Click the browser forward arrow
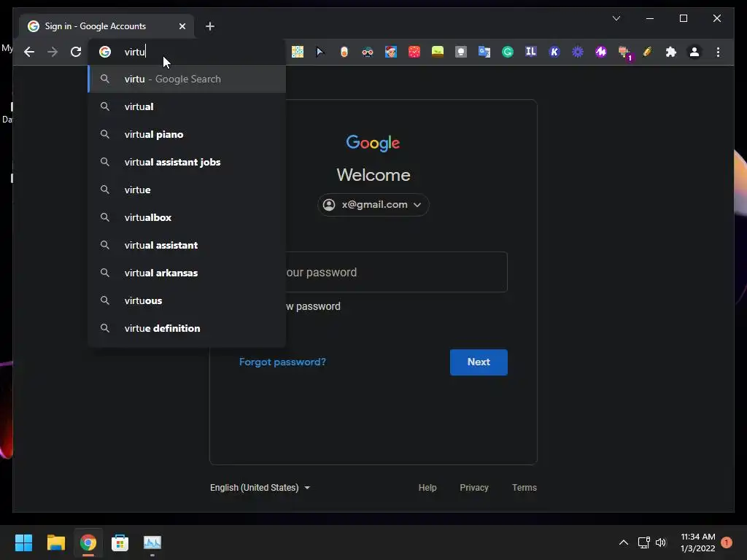The height and width of the screenshot is (560, 747). [x=53, y=52]
